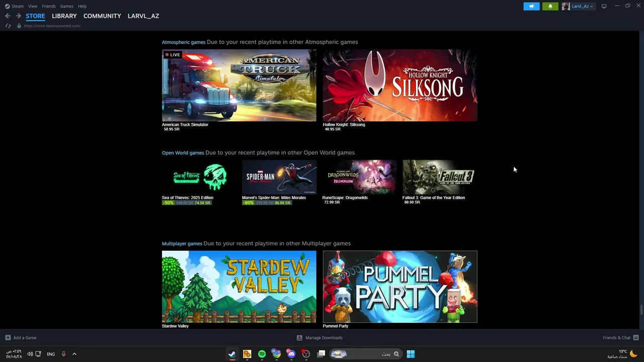Viewport: 644px width, 362px height.
Task: Click the Steam logo in title bar
Action: pos(7,6)
